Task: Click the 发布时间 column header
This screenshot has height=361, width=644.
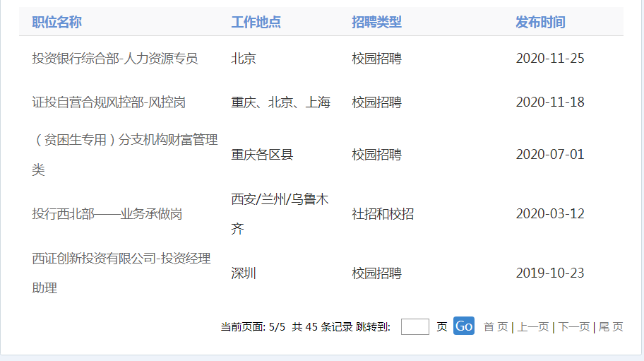Action: [x=540, y=23]
